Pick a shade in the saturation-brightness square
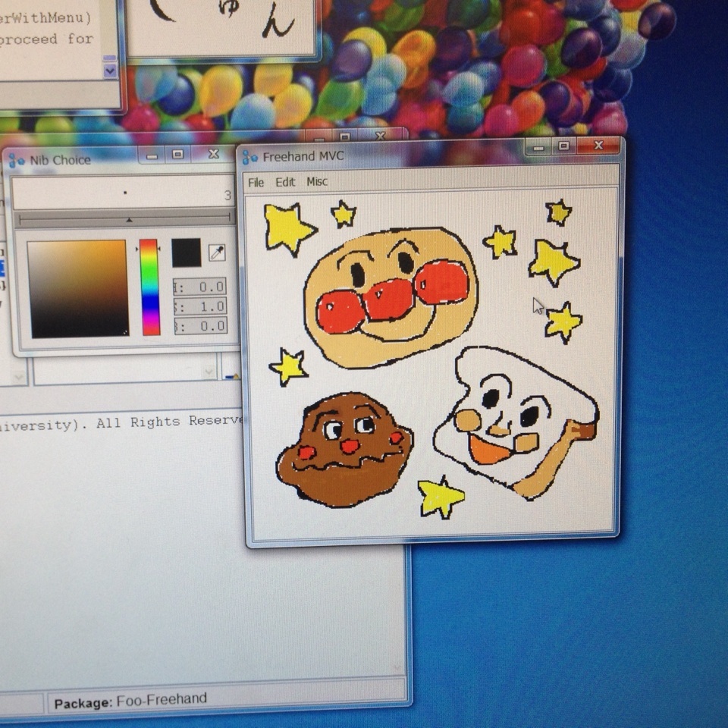Image resolution: width=728 pixels, height=728 pixels. pyautogui.click(x=78, y=288)
